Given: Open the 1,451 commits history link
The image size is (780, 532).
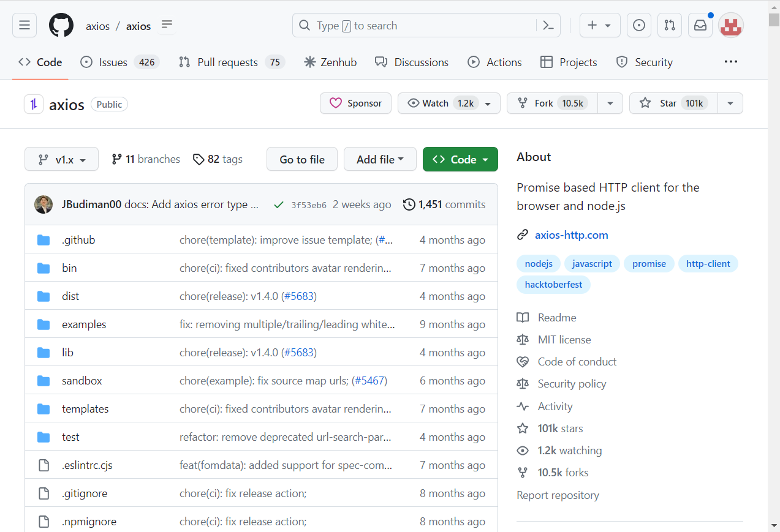Looking at the screenshot, I should click(444, 204).
